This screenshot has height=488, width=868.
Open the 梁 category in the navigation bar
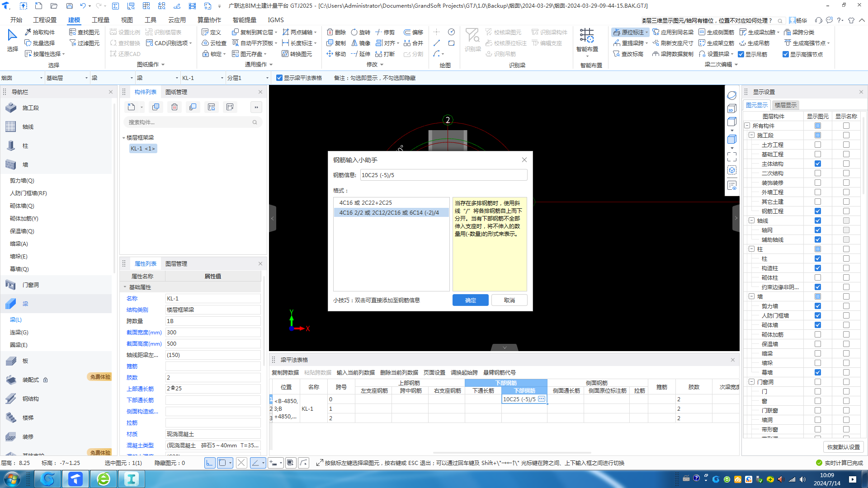point(56,304)
